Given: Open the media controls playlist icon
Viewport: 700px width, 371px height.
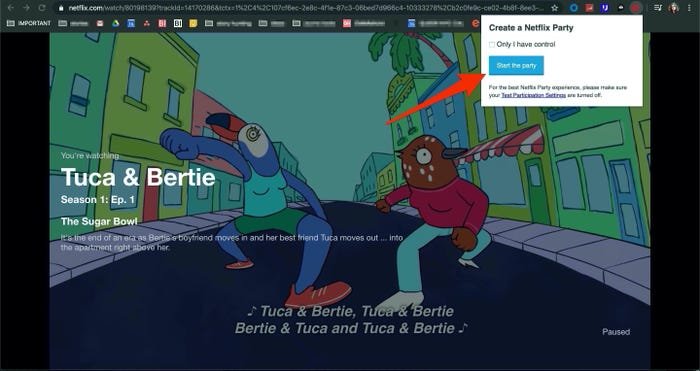Looking at the screenshot, I should click(658, 8).
